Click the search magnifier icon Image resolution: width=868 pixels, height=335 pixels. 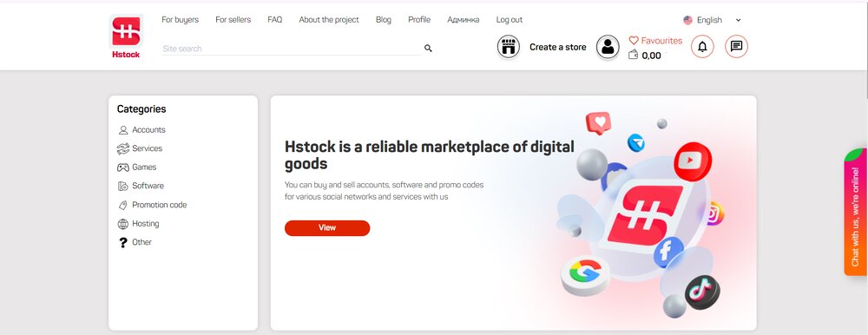[428, 49]
